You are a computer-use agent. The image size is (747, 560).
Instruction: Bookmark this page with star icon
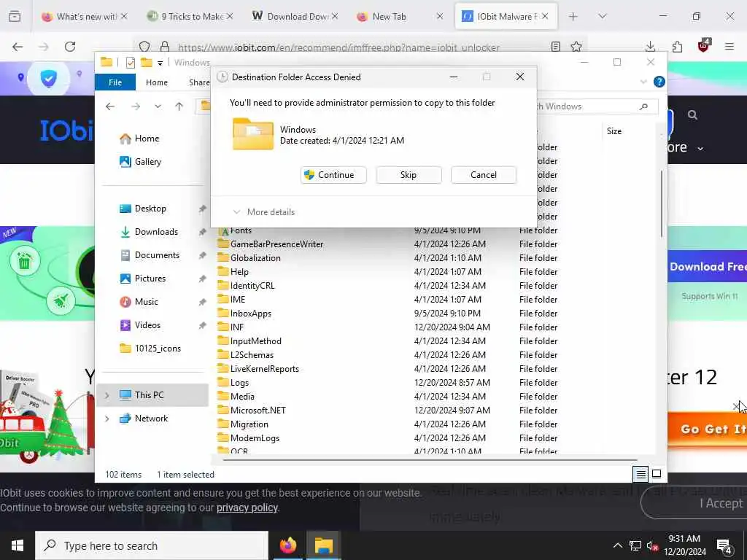pos(576,47)
